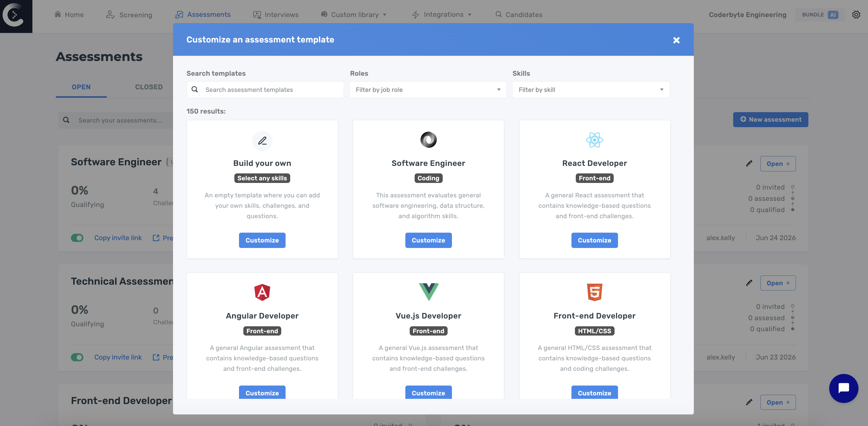This screenshot has width=868, height=426.
Task: Edit the Technical Assessment pencil icon
Action: click(749, 283)
